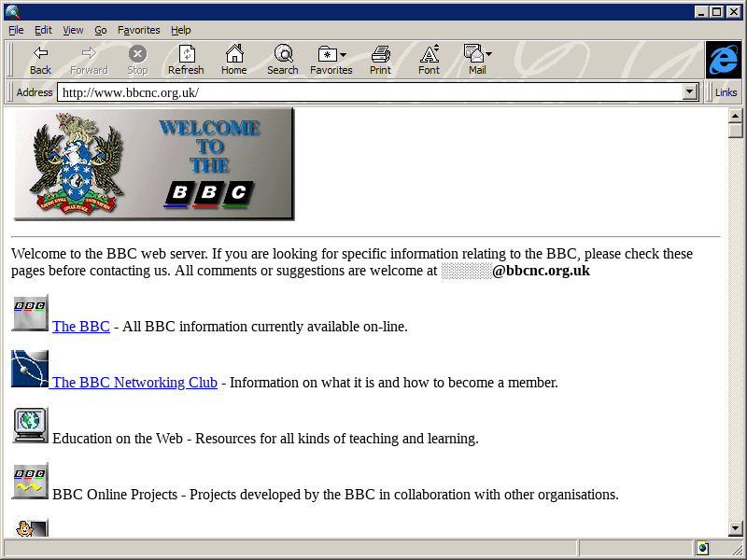
Task: Click the Print toolbar icon
Action: click(x=380, y=60)
